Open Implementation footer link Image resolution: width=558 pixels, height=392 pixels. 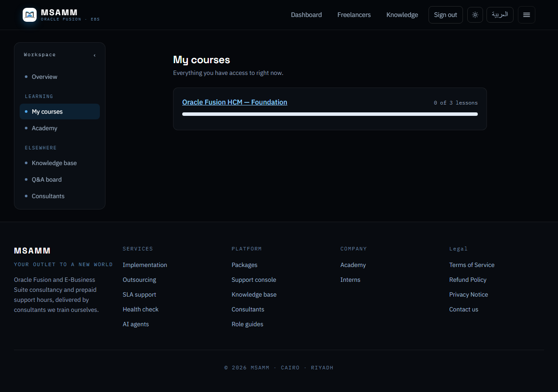[x=145, y=265]
